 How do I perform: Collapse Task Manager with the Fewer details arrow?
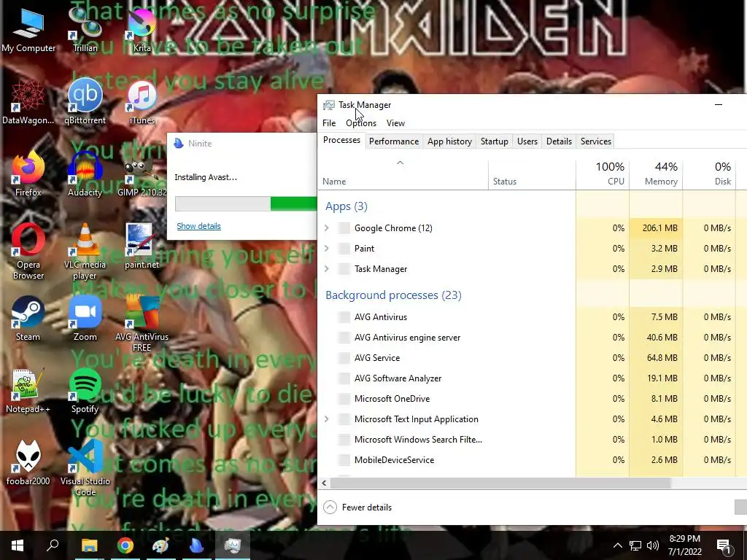pos(330,507)
